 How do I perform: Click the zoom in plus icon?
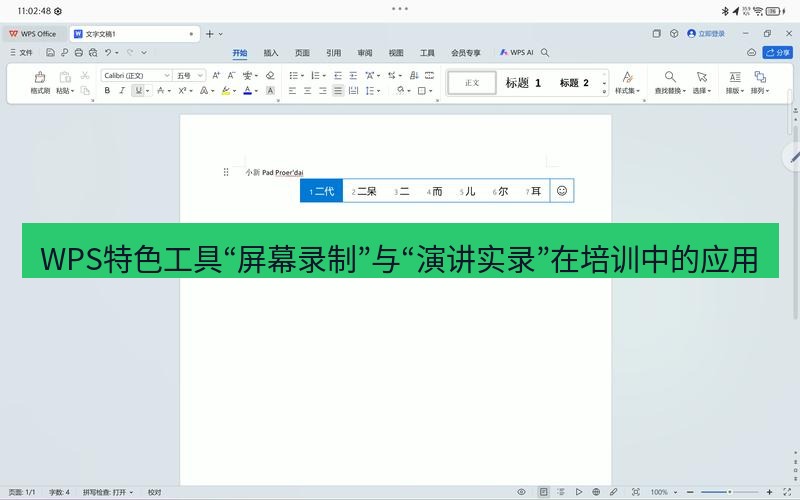769,492
